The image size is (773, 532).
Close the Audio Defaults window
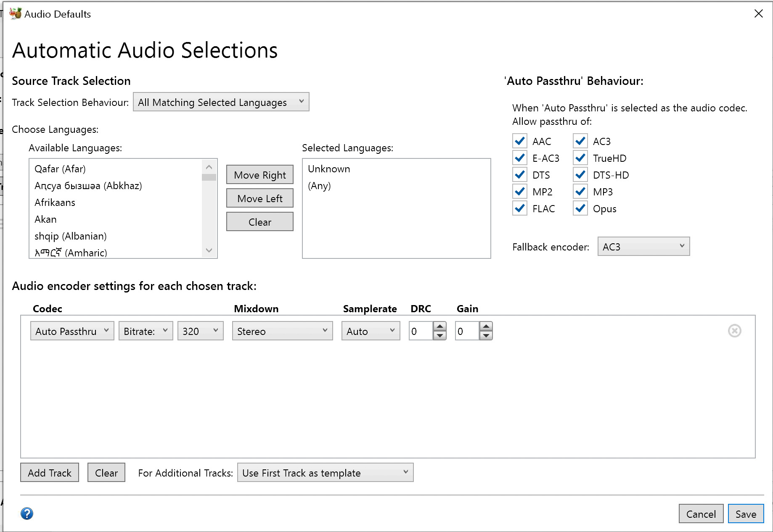(758, 13)
